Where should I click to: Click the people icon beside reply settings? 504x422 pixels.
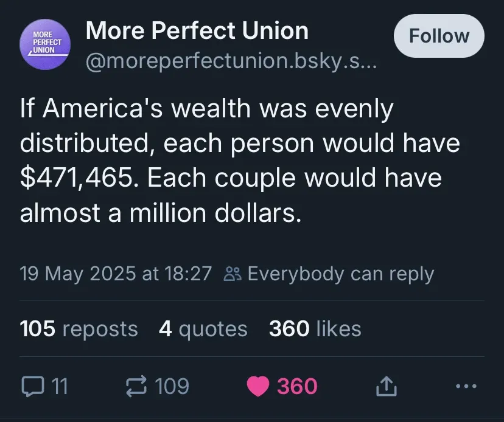233,274
